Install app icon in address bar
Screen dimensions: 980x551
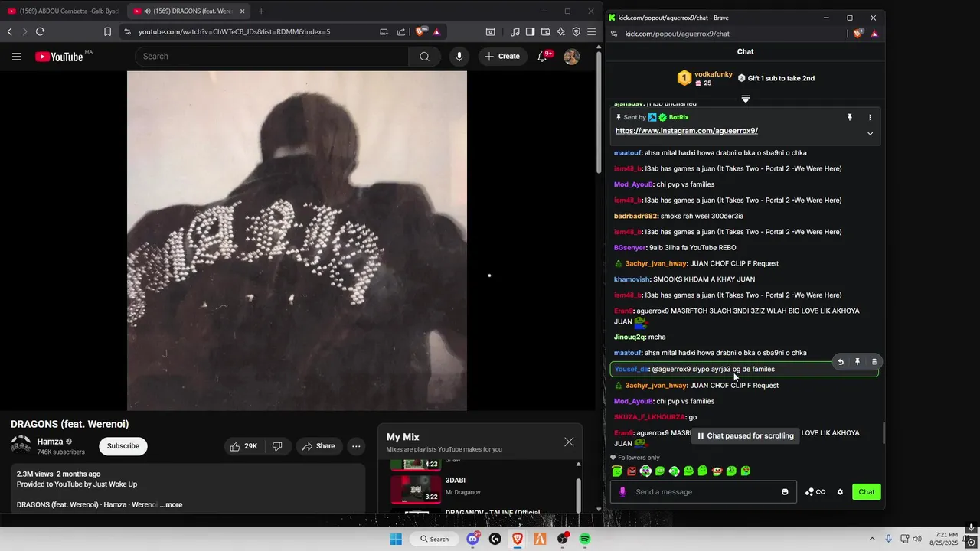[x=384, y=31]
